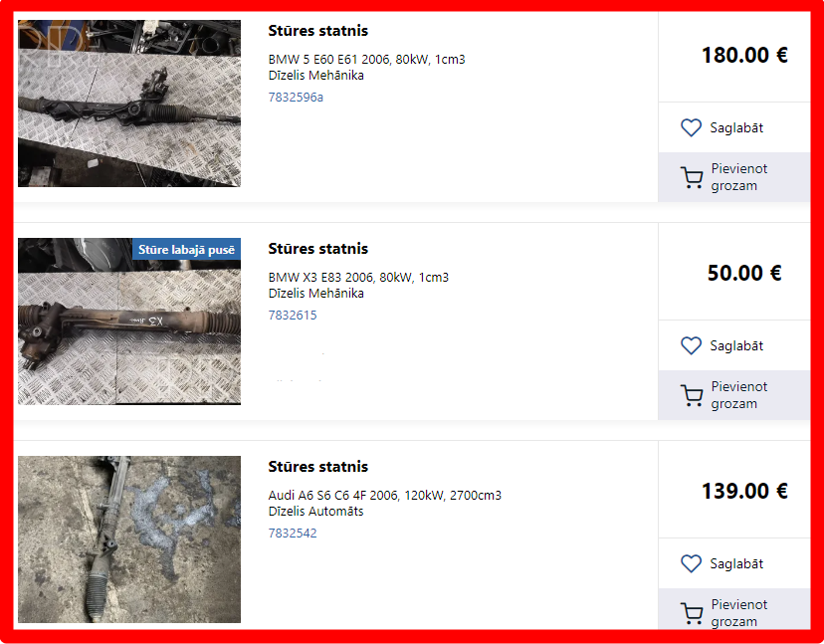824x644 pixels.
Task: Click heart icon for BMW X3 listing
Action: 691,346
